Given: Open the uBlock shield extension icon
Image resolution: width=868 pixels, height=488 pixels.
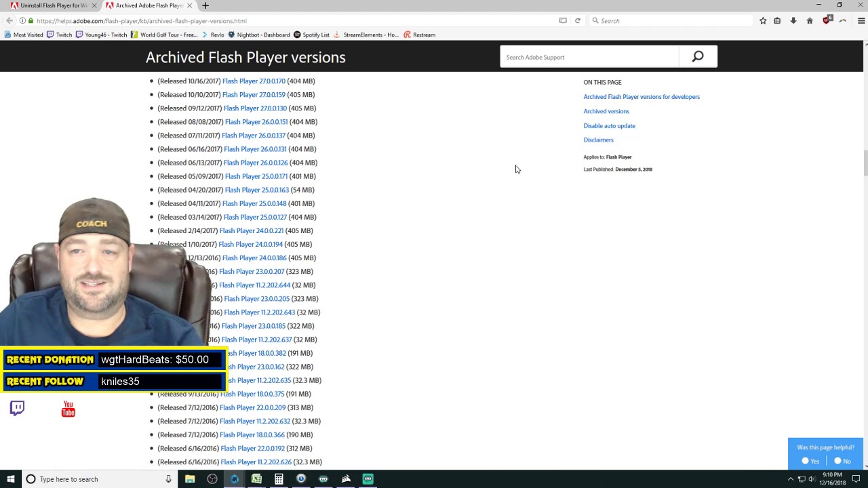Looking at the screenshot, I should (x=827, y=20).
